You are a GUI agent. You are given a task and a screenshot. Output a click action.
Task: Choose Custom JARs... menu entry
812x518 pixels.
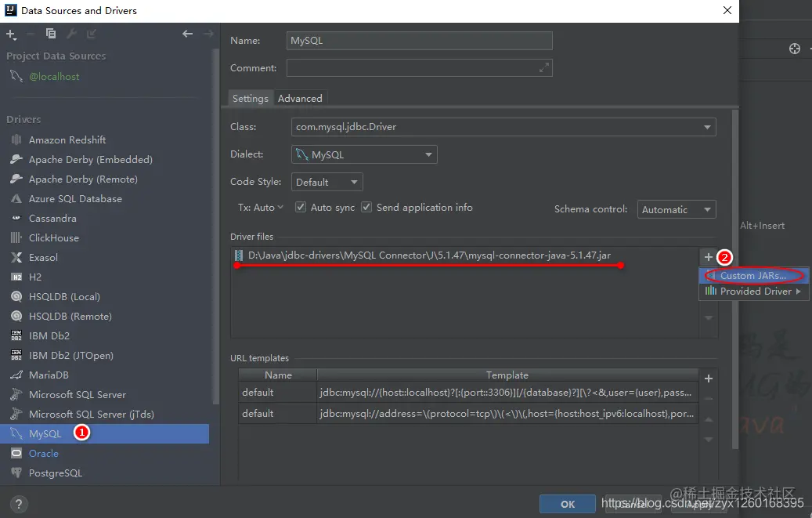753,276
